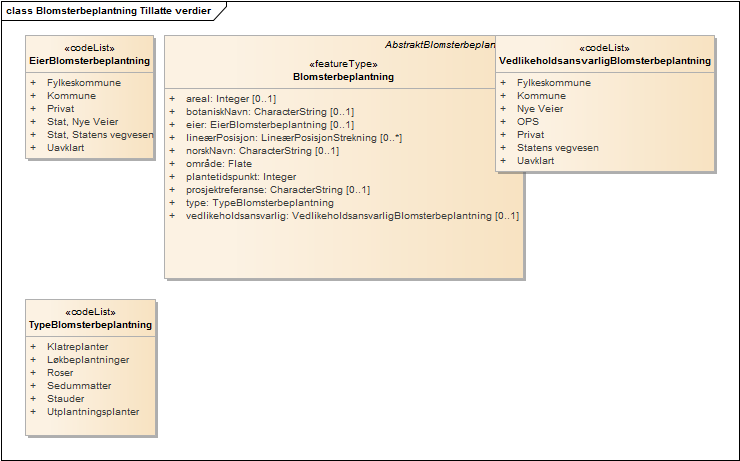This screenshot has height=461, width=740.
Task: Click the diagram title 'Blomsterbeplantning Tillatte verdier'
Action: 115,9
